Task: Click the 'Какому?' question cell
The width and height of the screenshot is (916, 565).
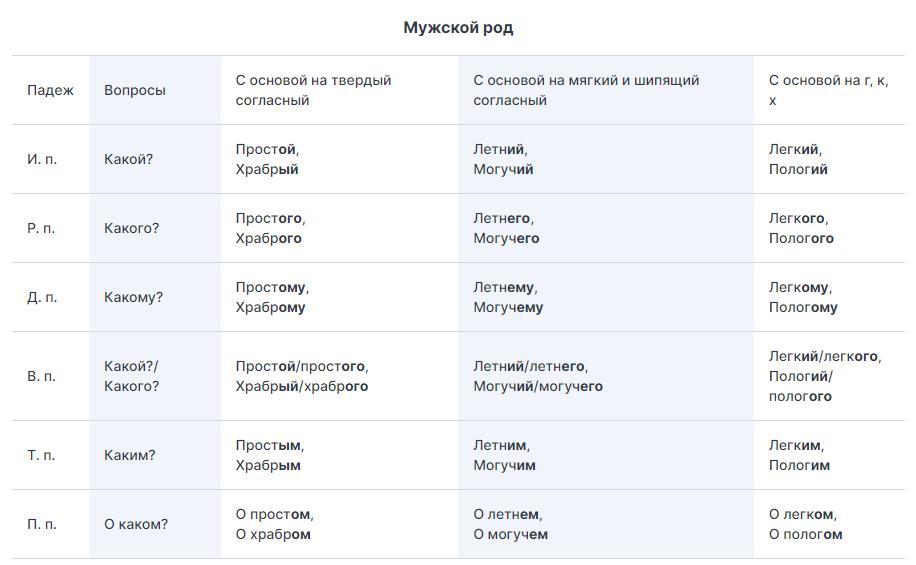Action: [133, 297]
